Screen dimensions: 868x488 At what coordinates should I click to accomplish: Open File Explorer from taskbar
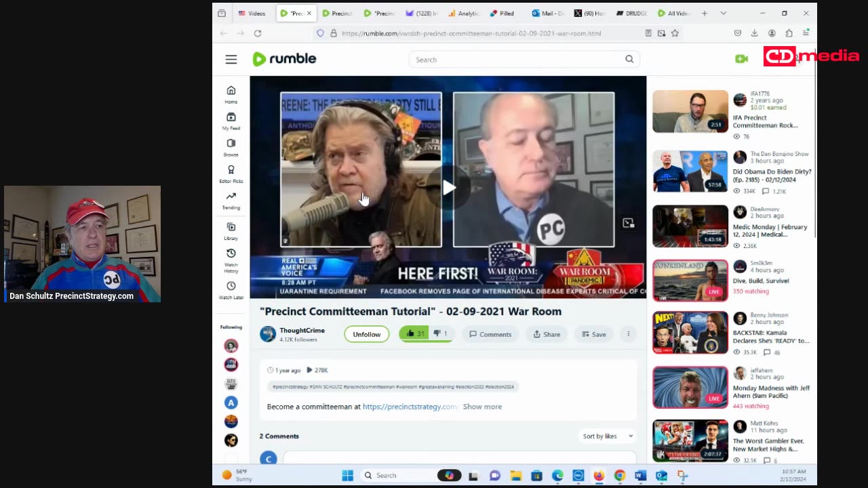coord(515,475)
